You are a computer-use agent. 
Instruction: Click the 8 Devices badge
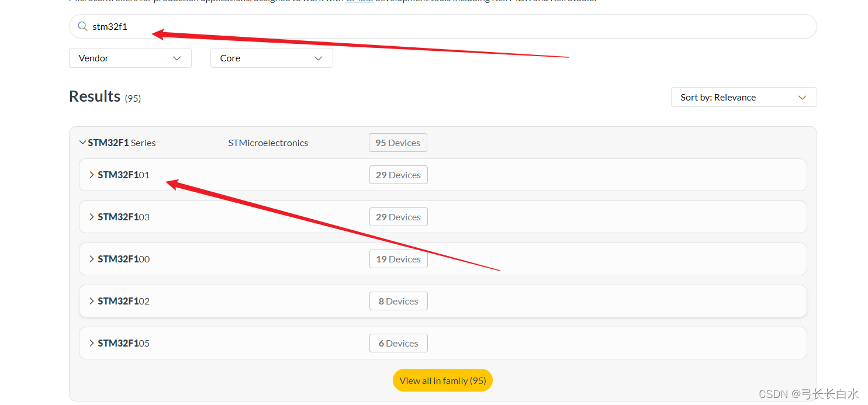[398, 301]
